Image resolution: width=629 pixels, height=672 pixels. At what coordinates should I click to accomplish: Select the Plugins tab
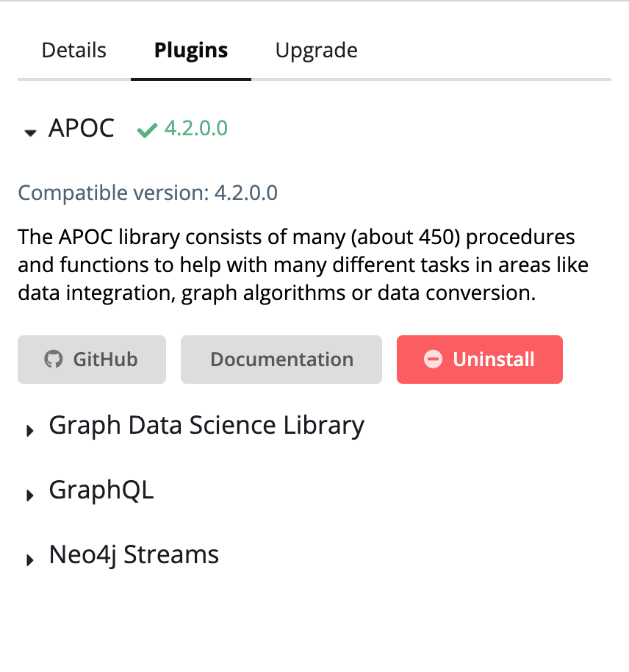pyautogui.click(x=190, y=50)
